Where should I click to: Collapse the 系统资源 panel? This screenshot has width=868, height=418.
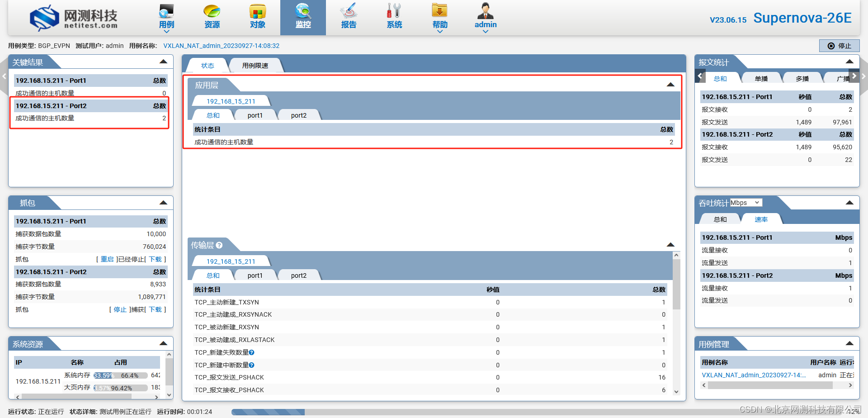click(x=164, y=343)
